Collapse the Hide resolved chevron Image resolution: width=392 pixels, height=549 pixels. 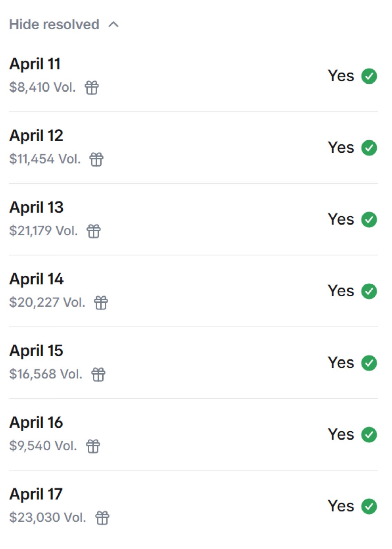113,25
